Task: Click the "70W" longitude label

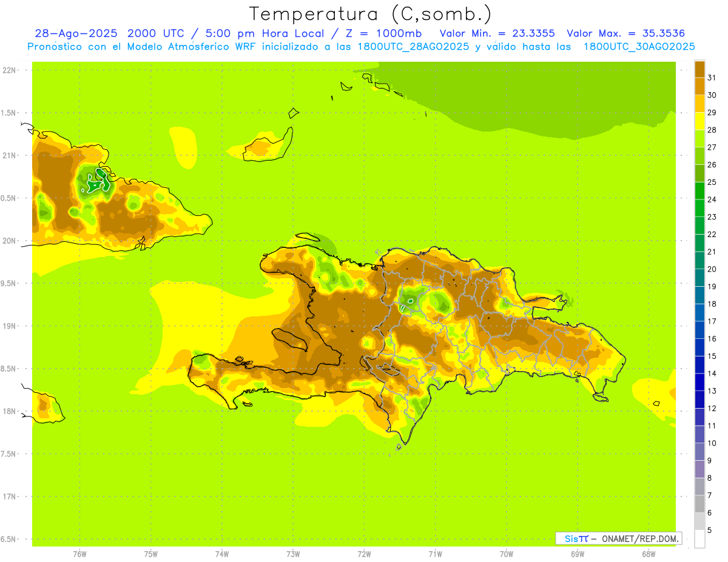Action: pyautogui.click(x=507, y=554)
